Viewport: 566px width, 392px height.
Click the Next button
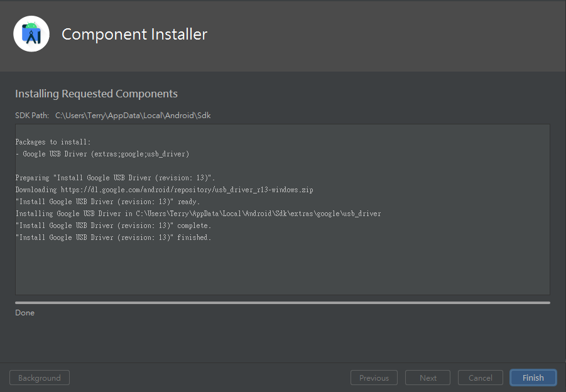click(x=428, y=378)
